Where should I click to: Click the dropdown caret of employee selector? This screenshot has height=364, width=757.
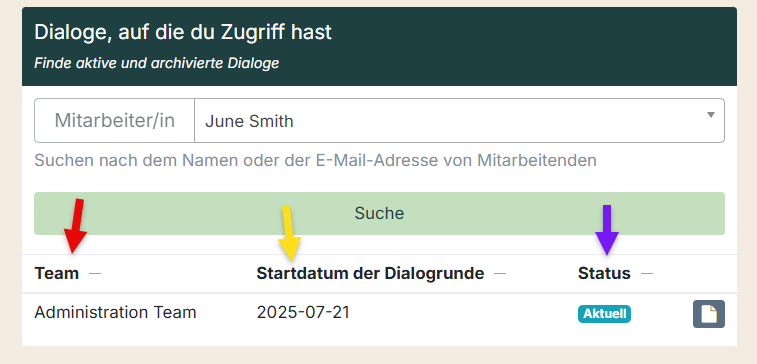710,115
